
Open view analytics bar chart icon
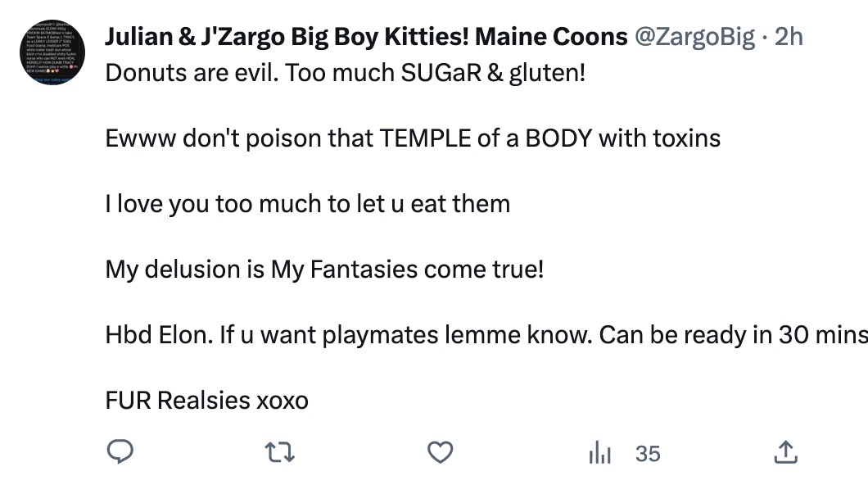(600, 453)
